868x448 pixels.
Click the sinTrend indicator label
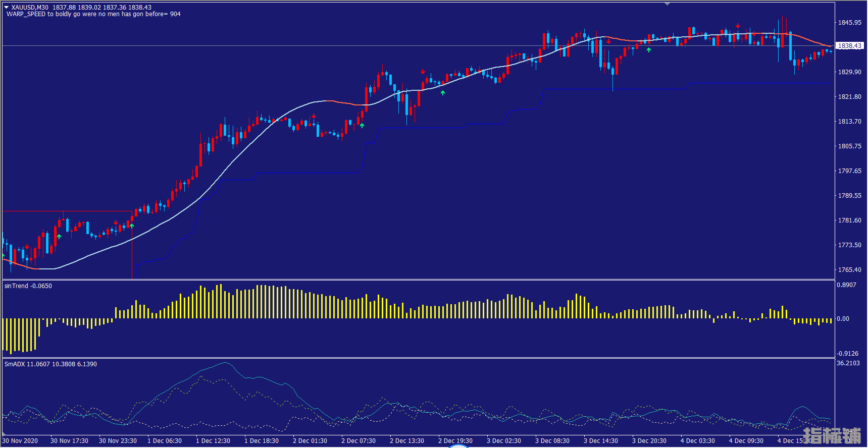28,286
